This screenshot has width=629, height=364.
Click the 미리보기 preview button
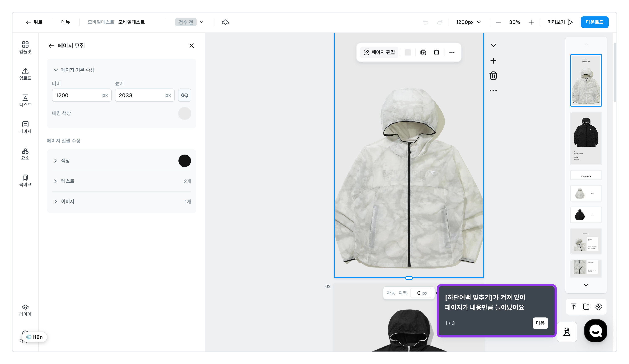560,22
